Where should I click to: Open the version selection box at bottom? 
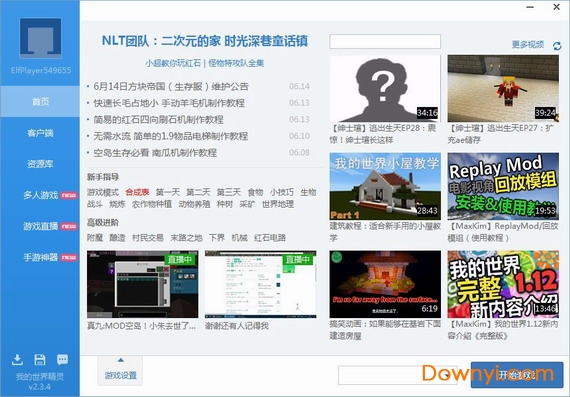click(x=398, y=375)
